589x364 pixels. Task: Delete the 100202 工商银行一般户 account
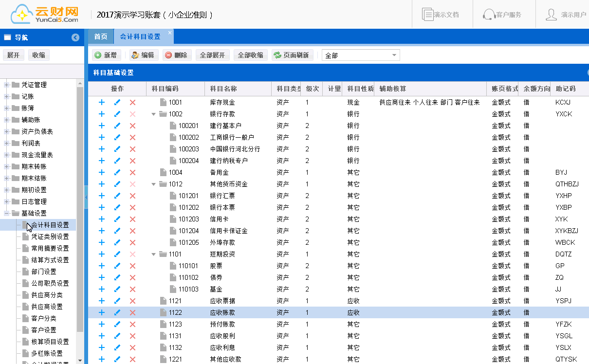coord(132,137)
